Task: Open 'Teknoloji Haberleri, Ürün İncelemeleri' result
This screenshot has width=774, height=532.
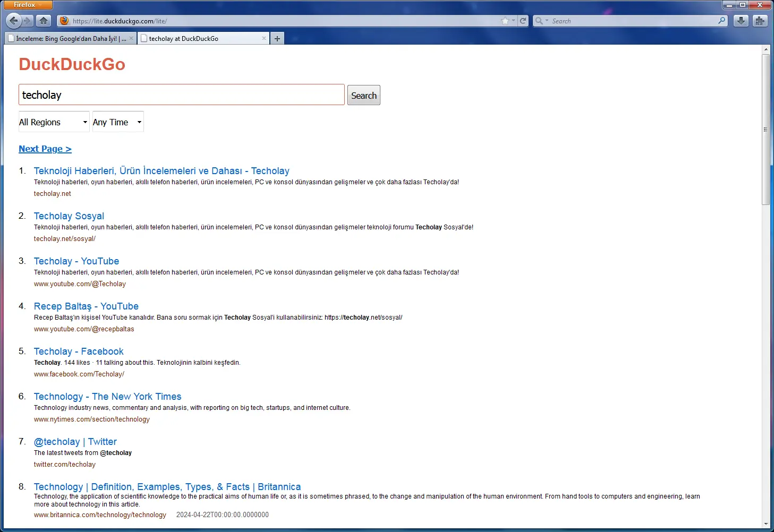Action: (x=161, y=171)
